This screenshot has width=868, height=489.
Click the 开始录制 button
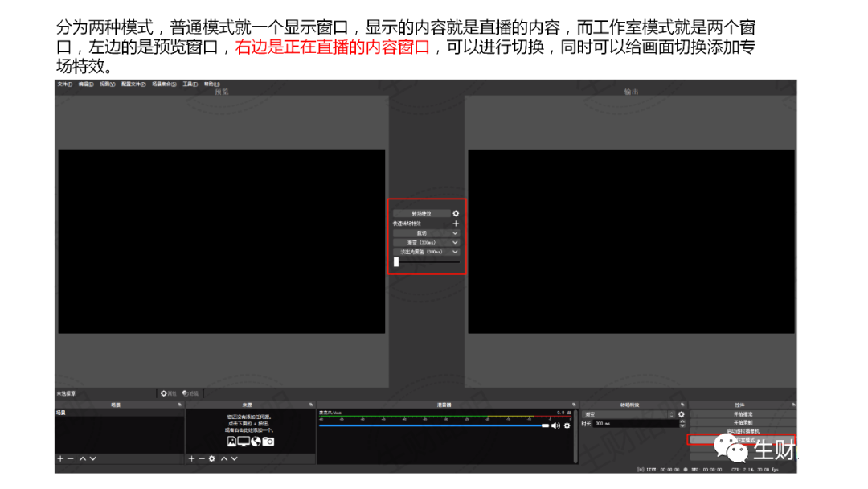click(x=743, y=422)
